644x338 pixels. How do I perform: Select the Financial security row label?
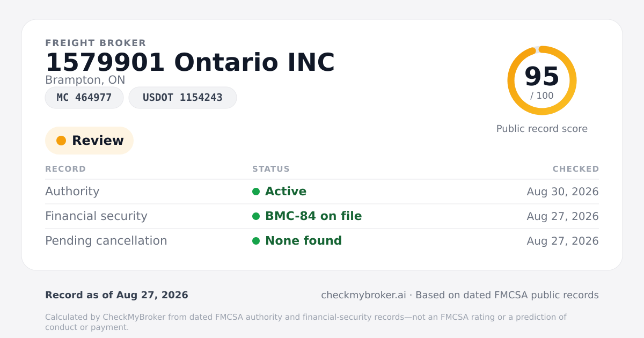click(x=96, y=216)
